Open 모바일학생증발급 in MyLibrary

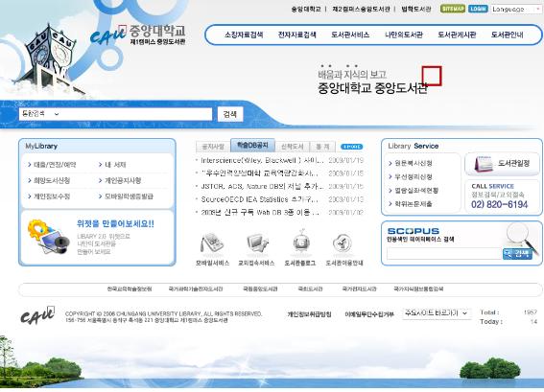click(129, 196)
